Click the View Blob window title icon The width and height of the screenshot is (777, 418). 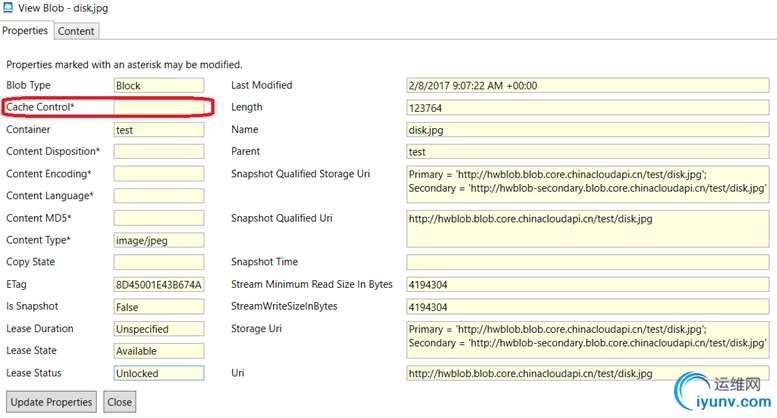(x=10, y=9)
